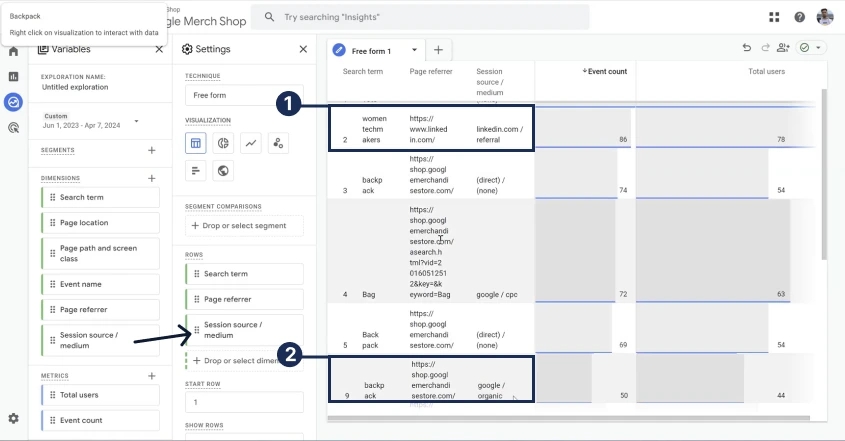Click Drop or select segment area
The image size is (845, 441).
click(244, 226)
